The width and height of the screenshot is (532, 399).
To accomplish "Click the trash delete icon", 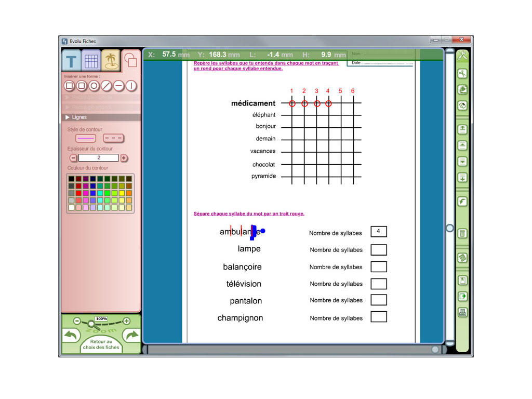I will click(x=462, y=233).
